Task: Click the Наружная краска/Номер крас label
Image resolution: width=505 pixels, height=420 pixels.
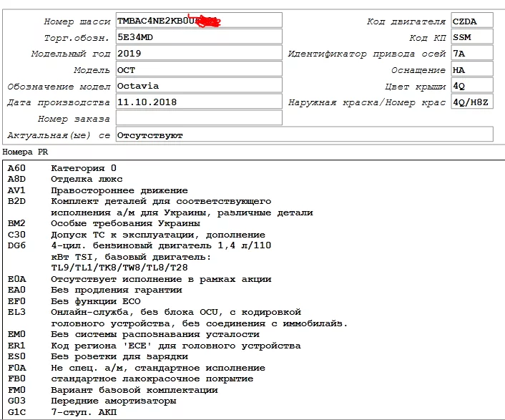Action: click(367, 102)
